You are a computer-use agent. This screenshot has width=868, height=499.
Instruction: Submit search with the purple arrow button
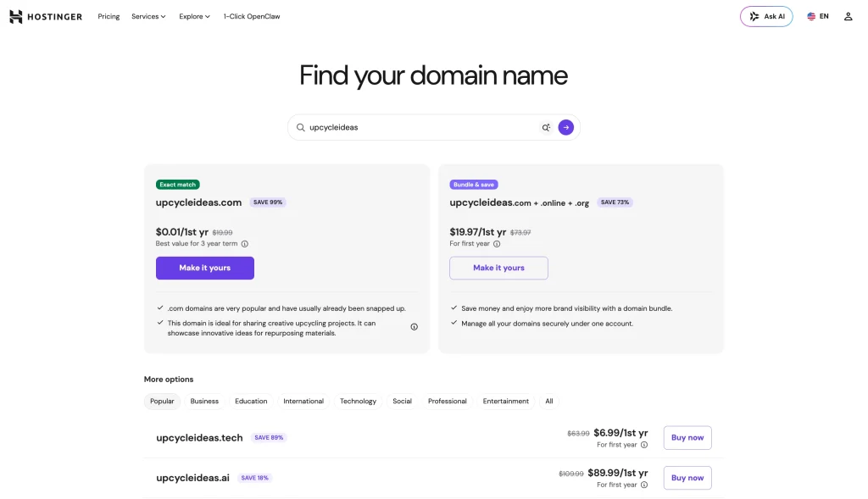[x=565, y=127]
